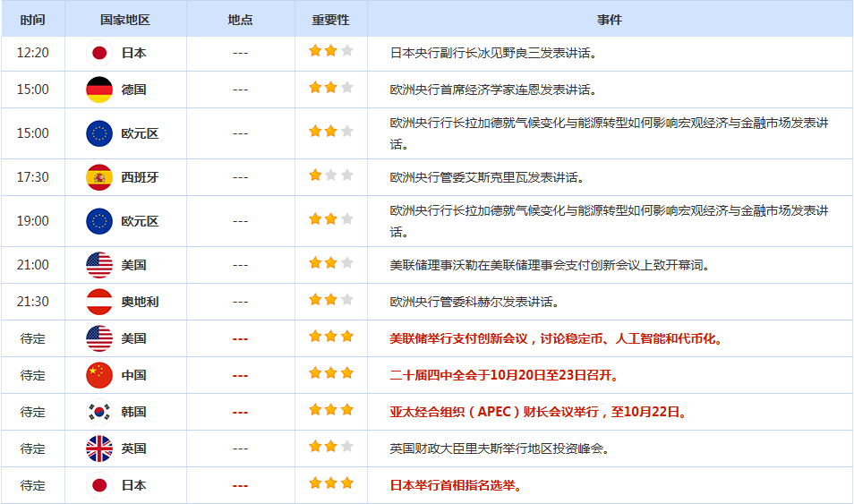This screenshot has height=504, width=854.
Task: Click the Japan flag in the 12:20 row
Action: (99, 53)
